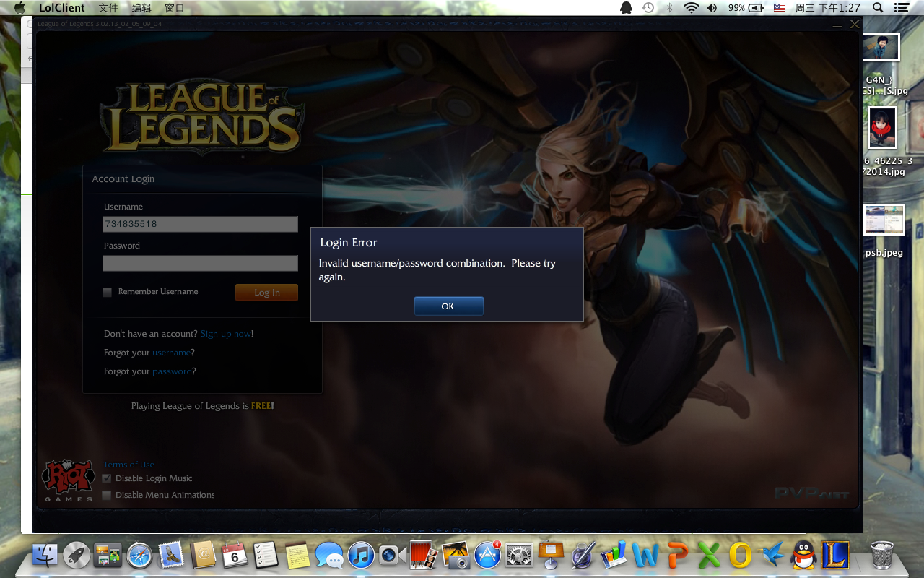Open Messages speech bubble in dock

pos(329,555)
